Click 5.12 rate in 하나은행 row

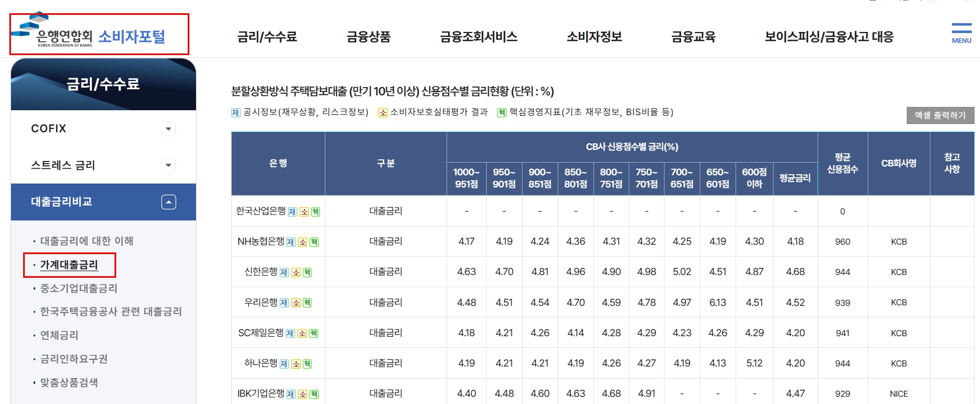754,363
